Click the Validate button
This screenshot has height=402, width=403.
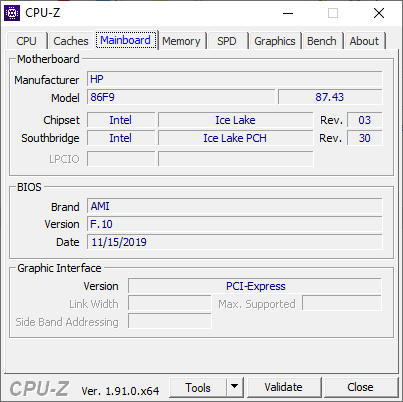(284, 387)
